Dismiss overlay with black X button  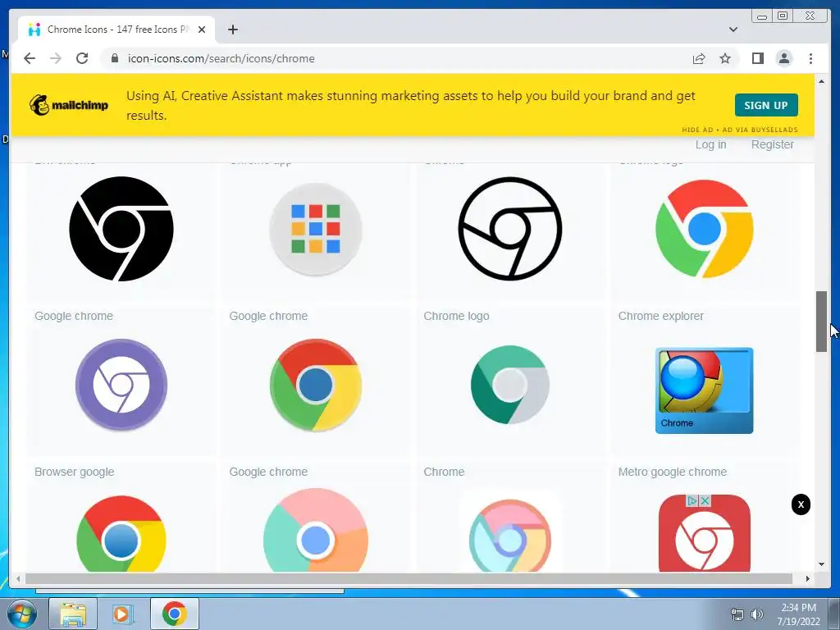(x=801, y=504)
